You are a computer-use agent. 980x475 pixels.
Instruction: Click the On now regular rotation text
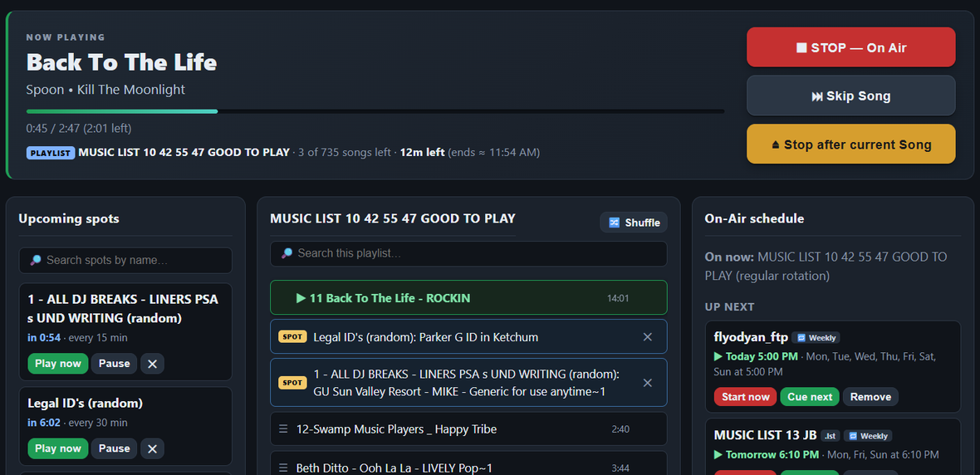coord(826,267)
